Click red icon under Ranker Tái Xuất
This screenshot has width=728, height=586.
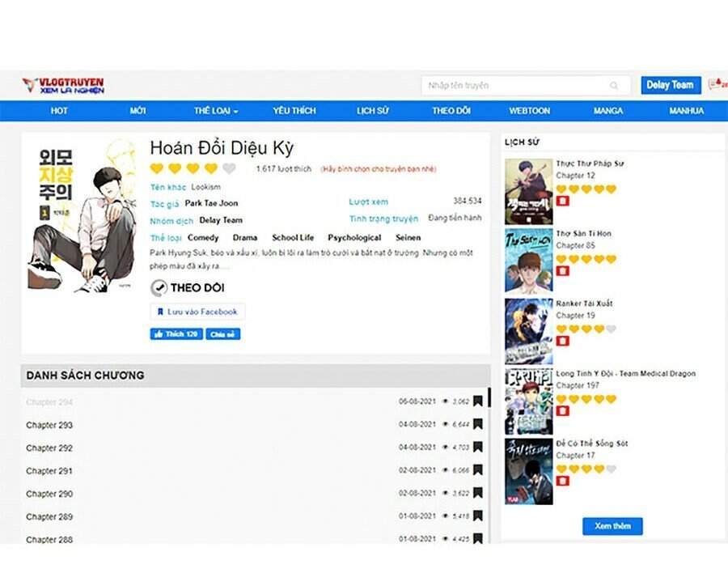click(x=563, y=341)
